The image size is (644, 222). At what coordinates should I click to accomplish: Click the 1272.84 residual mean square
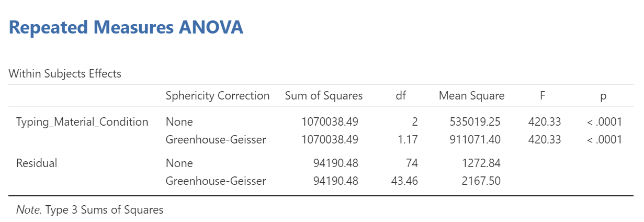(x=481, y=163)
